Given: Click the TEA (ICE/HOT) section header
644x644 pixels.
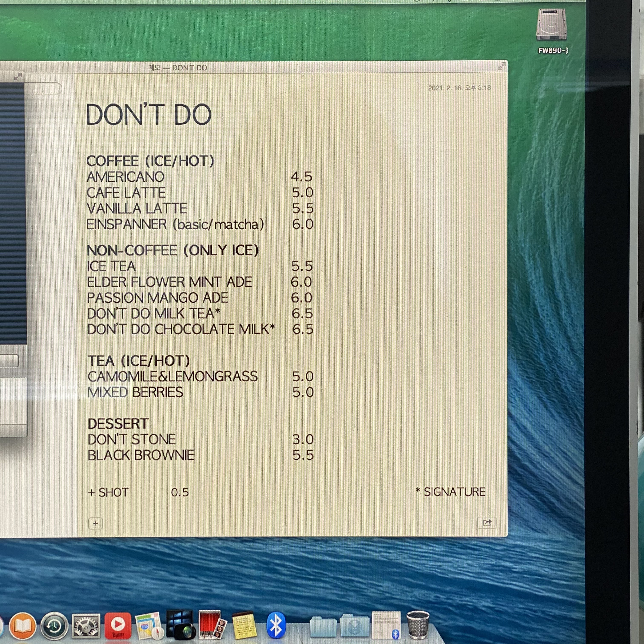Looking at the screenshot, I should 139,361.
